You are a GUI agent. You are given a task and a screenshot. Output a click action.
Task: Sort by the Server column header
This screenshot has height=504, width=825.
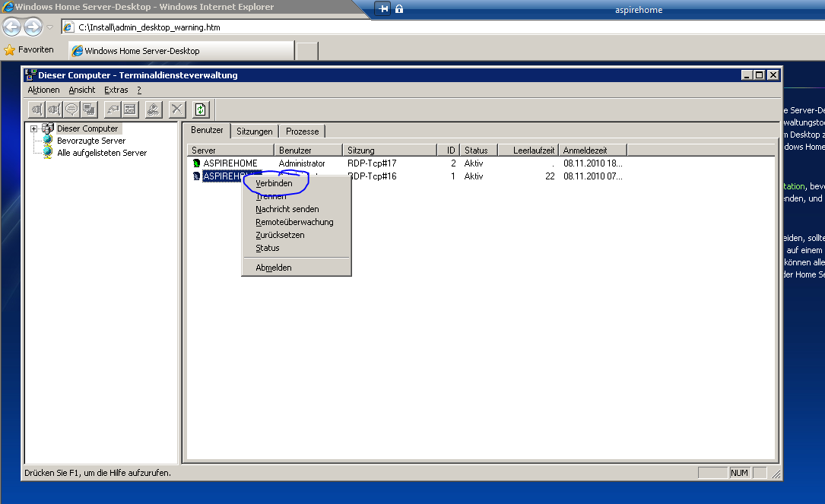pyautogui.click(x=230, y=150)
